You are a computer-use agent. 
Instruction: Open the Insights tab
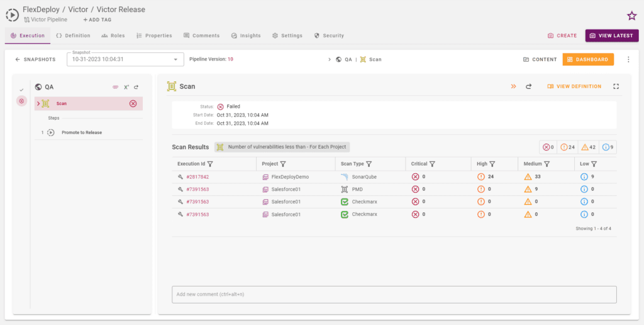[246, 36]
